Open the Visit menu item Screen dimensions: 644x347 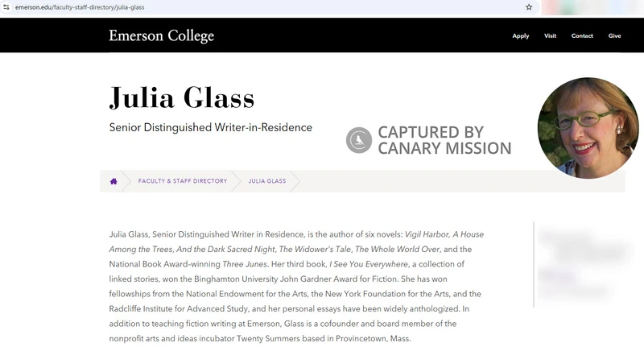pos(550,35)
